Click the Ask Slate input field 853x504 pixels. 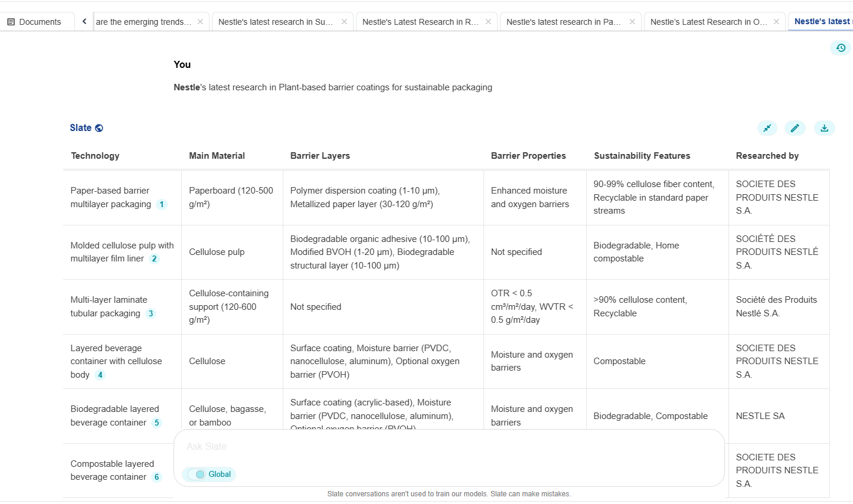(449, 447)
